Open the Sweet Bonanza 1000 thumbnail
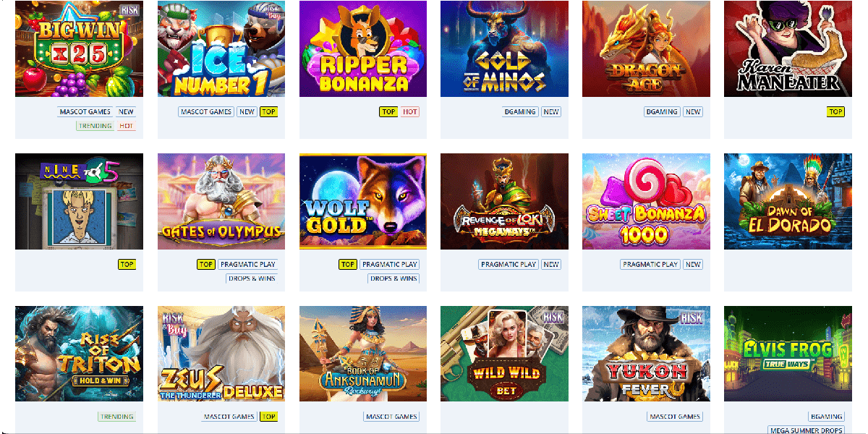Viewport: 868px width, 434px height. [646, 201]
